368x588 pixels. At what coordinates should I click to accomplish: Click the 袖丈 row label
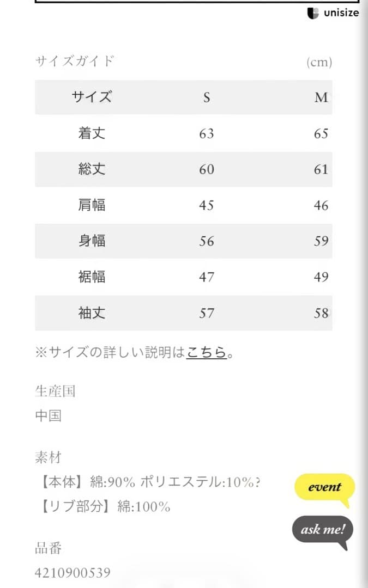(92, 313)
